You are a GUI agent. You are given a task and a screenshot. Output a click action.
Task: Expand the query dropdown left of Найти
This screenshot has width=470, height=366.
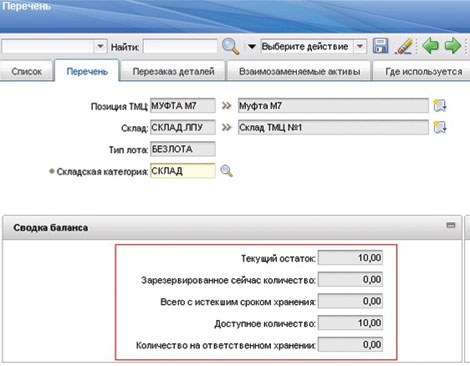pos(100,46)
